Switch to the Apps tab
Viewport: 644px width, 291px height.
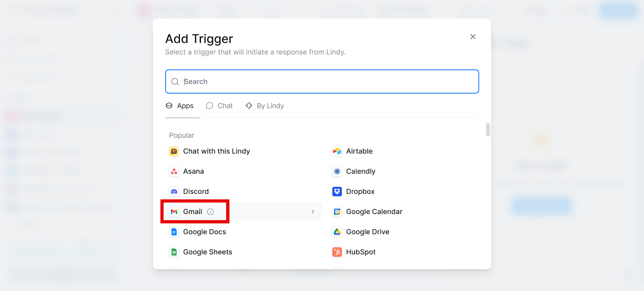click(180, 106)
